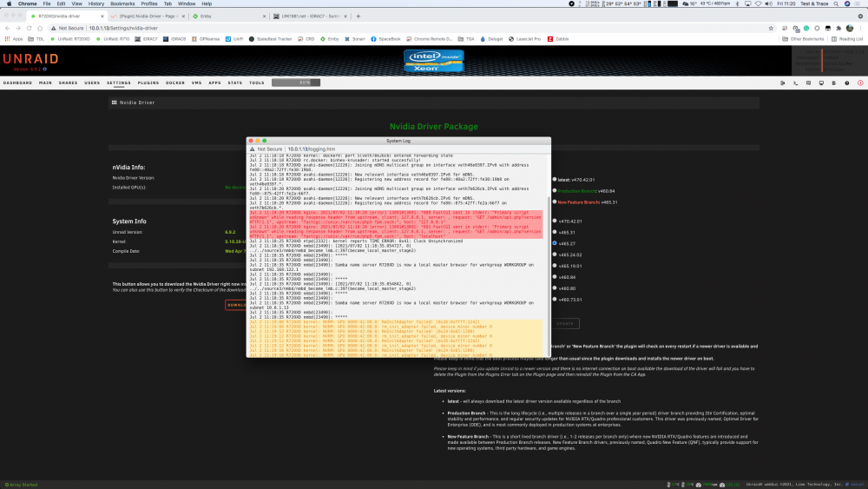The height and width of the screenshot is (489, 868).
Task: Open the Chrome Bookmarks menu
Action: click(122, 3)
